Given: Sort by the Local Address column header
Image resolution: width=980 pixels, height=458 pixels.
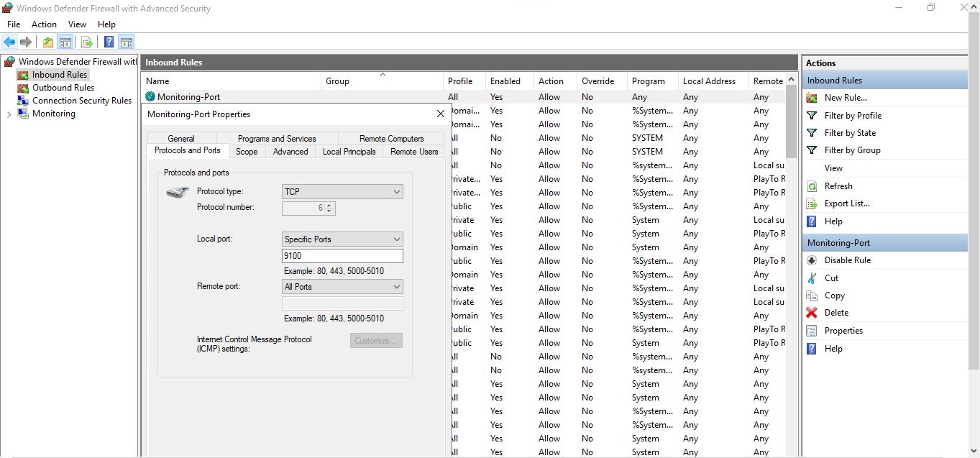Looking at the screenshot, I should [x=713, y=81].
